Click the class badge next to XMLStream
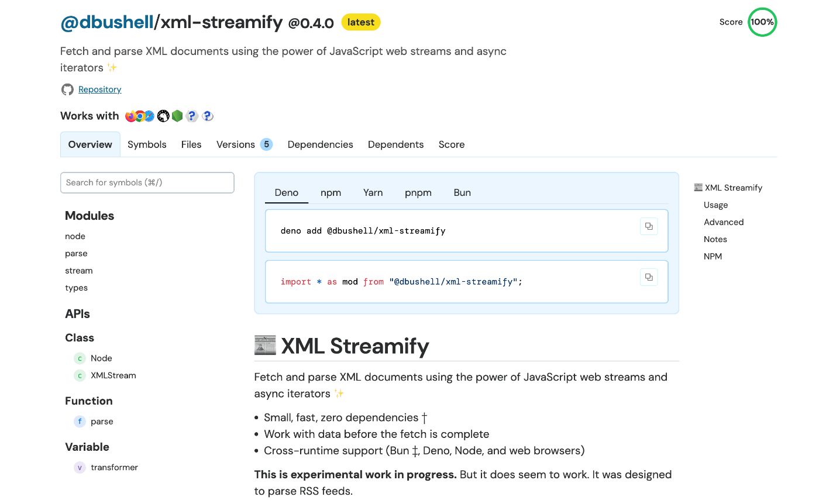 80,375
